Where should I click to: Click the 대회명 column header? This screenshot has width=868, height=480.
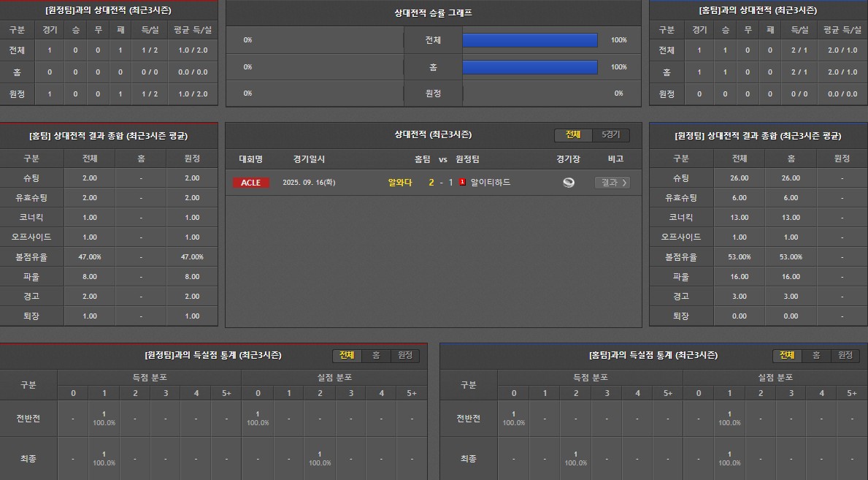(x=250, y=159)
